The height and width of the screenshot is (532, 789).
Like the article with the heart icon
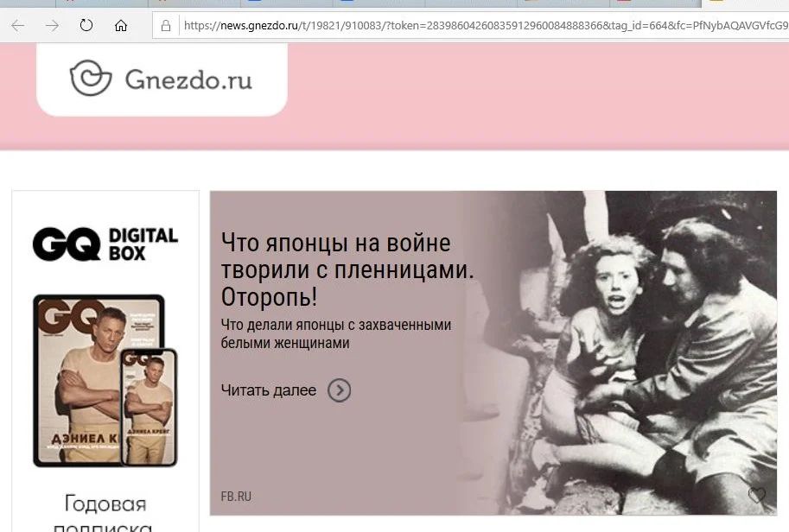coord(756,495)
